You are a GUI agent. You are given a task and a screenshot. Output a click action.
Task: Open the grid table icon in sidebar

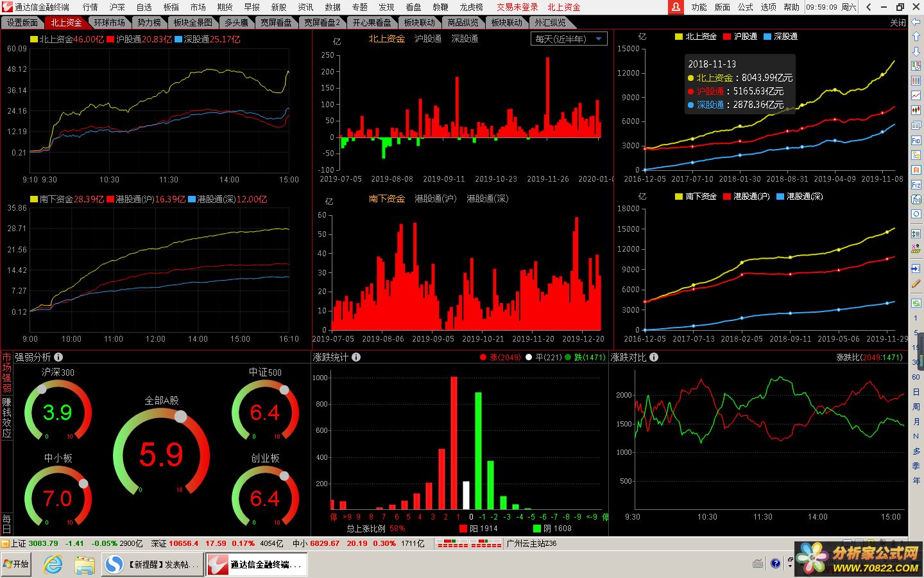coord(916,81)
